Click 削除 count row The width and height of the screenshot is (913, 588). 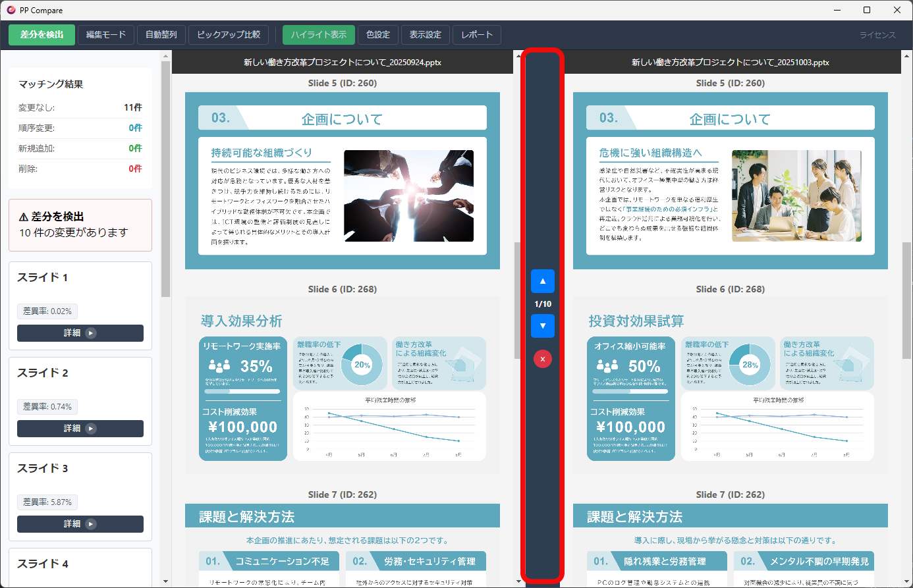[x=80, y=169]
